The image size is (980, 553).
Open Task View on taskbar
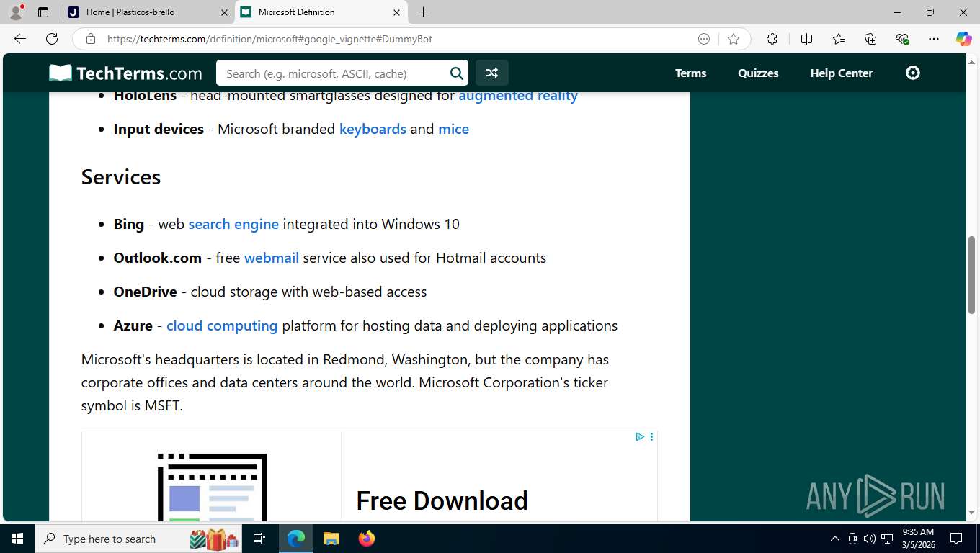pyautogui.click(x=260, y=539)
